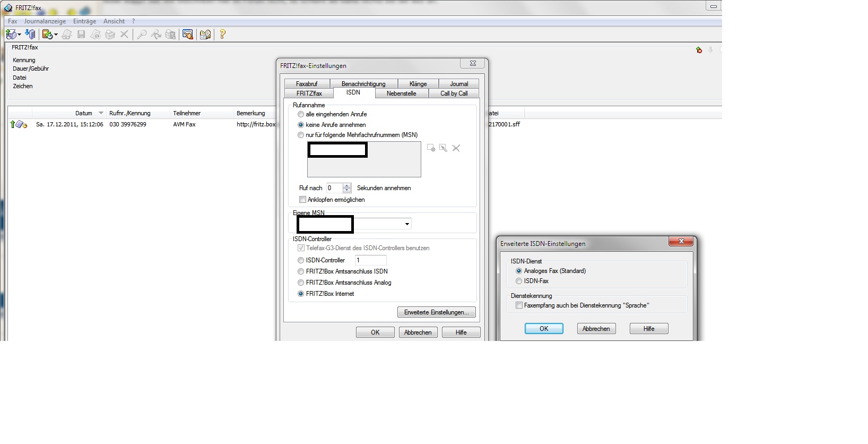Select 'FRITZ!Box Amtsanschluss ISDN' radio button
The height and width of the screenshot is (444, 868).
pos(301,271)
